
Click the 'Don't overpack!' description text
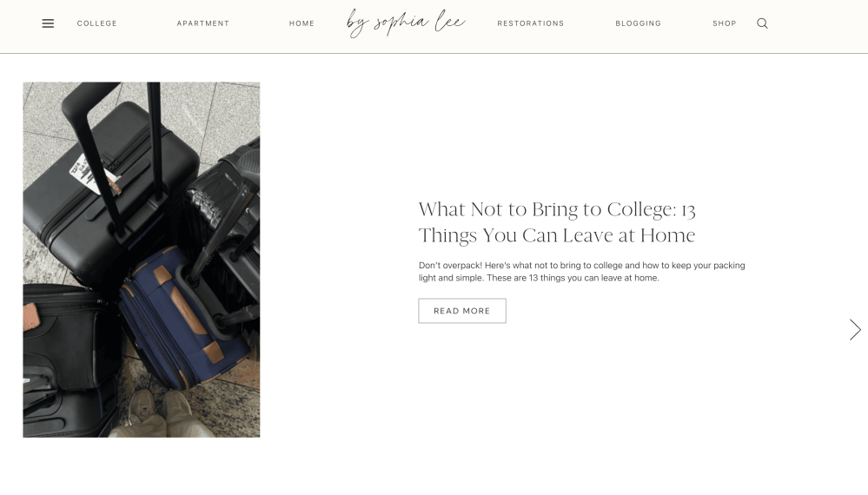582,272
